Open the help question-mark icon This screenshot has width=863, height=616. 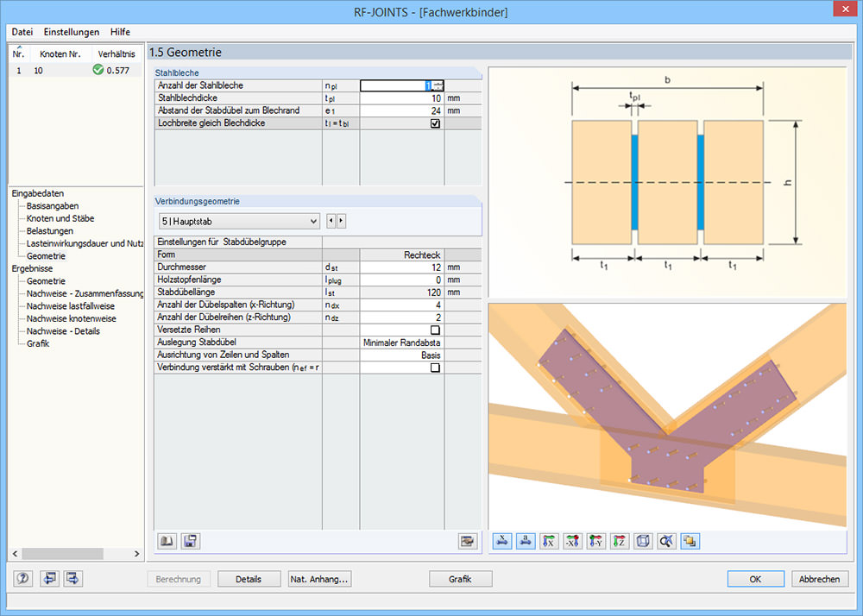tap(22, 579)
